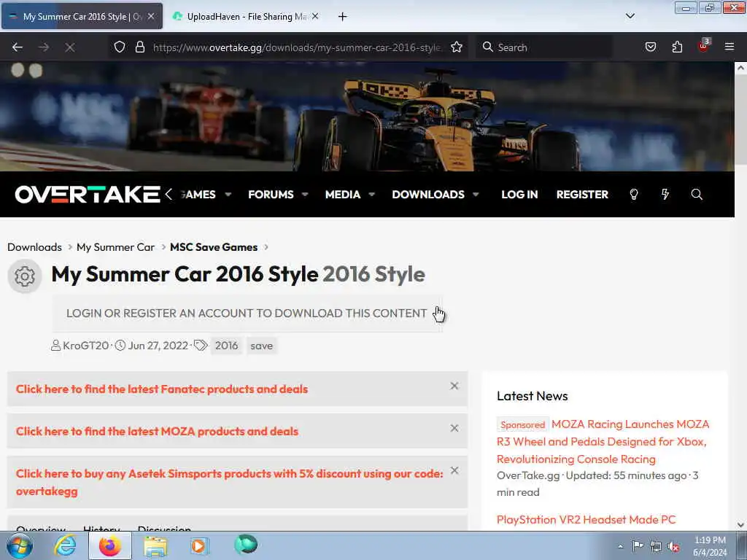Click the page scrollbar down arrow
The width and height of the screenshot is (747, 560).
[x=741, y=525]
